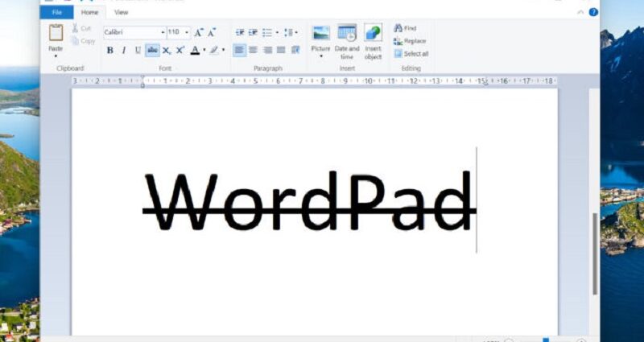Center the paragraph text
This screenshot has width=644, height=342.
(x=254, y=50)
